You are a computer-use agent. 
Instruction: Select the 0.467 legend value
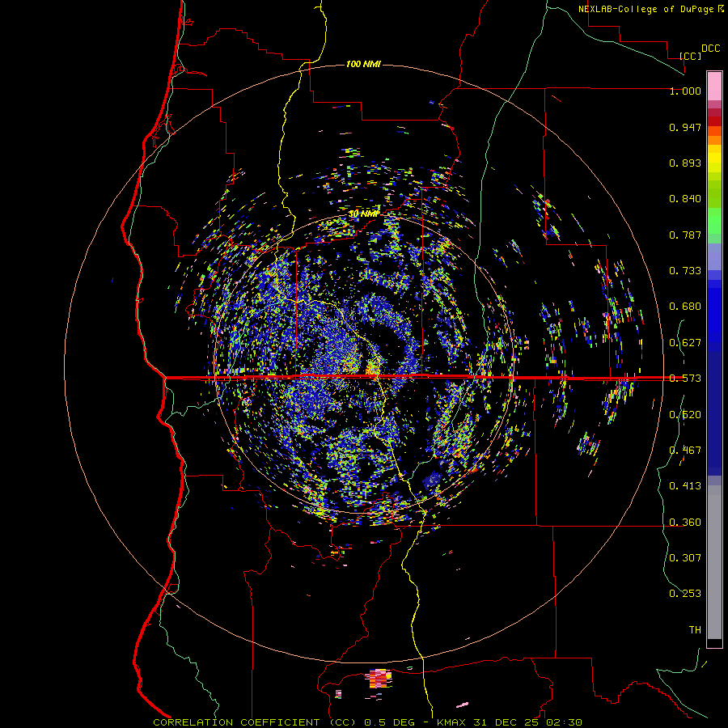[x=685, y=451]
